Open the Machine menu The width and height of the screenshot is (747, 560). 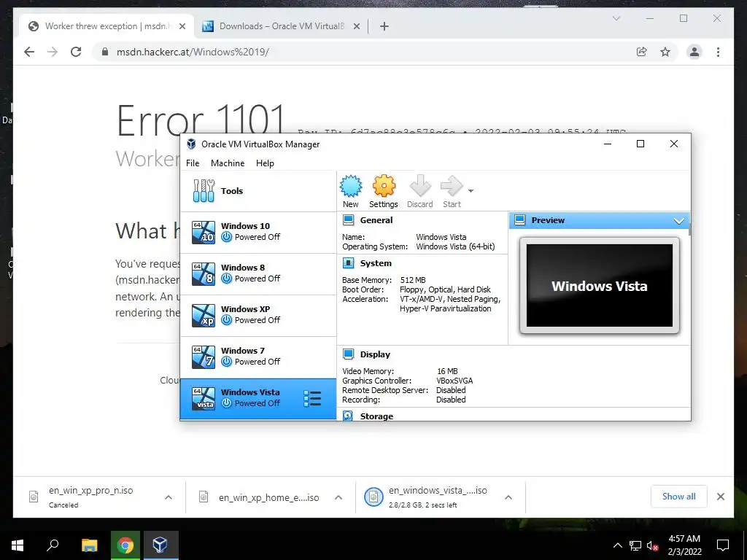pos(228,163)
